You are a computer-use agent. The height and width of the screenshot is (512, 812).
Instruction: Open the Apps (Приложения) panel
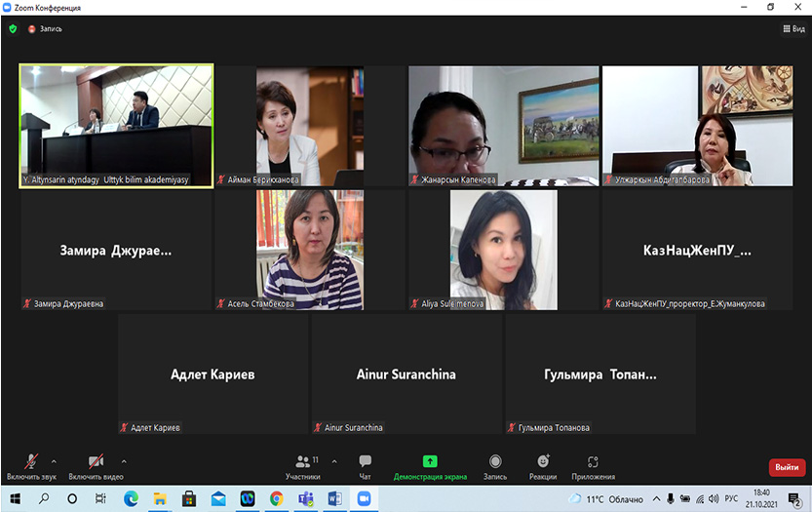pyautogui.click(x=593, y=461)
